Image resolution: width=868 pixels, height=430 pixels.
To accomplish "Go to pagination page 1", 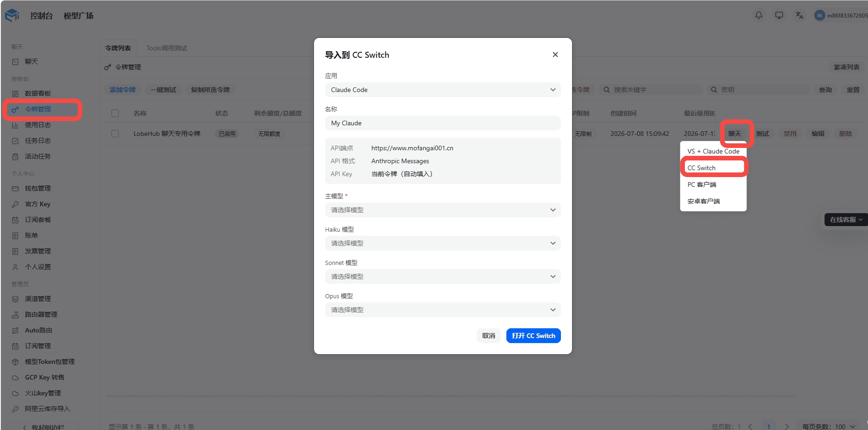I will coord(769,426).
